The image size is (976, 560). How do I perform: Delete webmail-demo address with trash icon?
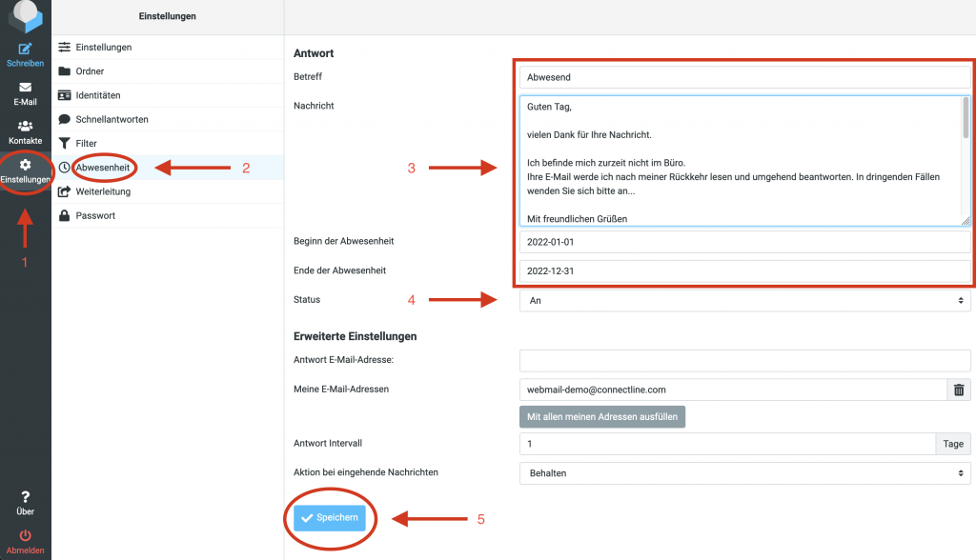[x=959, y=390]
